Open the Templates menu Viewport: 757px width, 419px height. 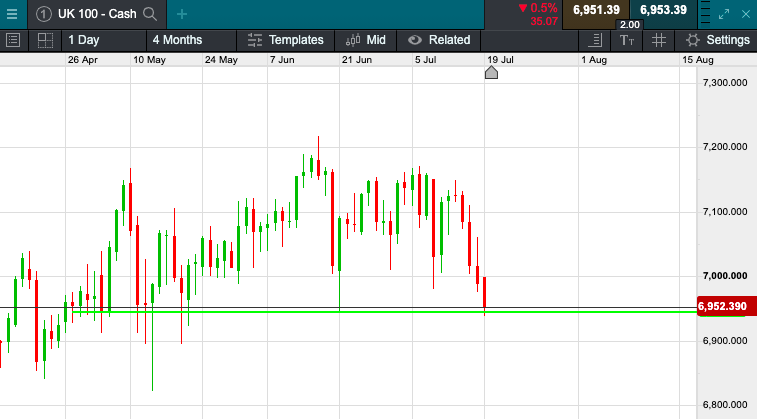coord(286,40)
